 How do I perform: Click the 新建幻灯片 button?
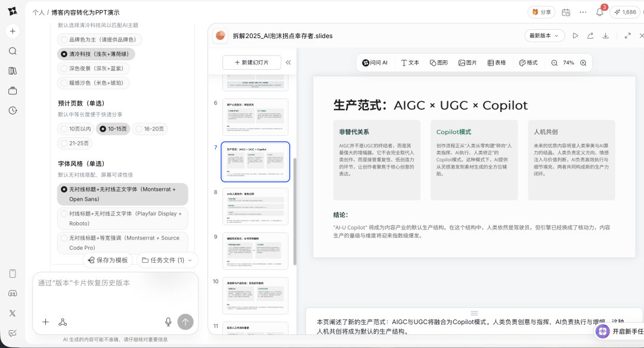(x=252, y=63)
